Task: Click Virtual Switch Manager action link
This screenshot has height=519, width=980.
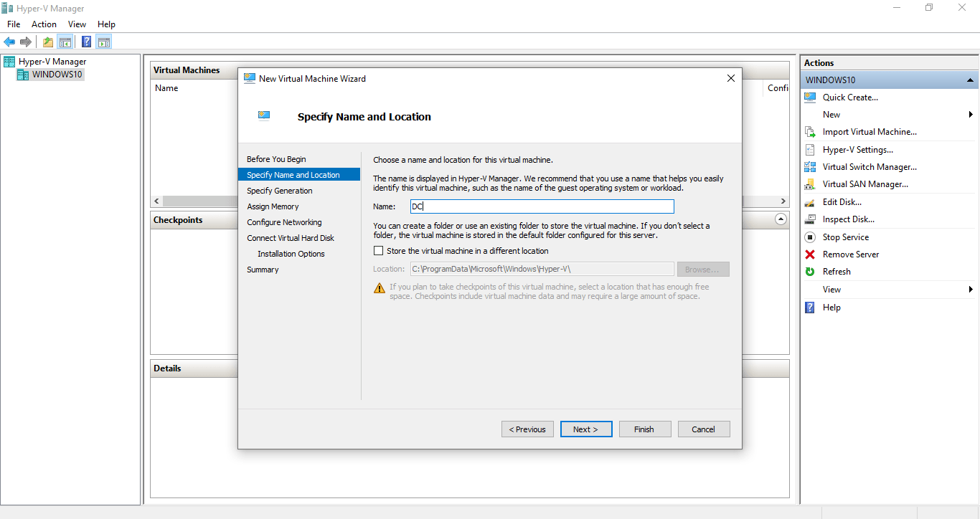Action: tap(870, 167)
